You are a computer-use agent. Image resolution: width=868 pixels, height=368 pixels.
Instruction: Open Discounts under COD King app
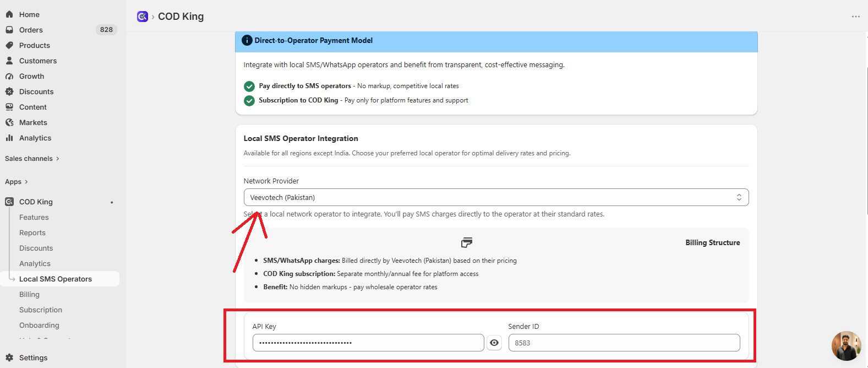[36, 248]
